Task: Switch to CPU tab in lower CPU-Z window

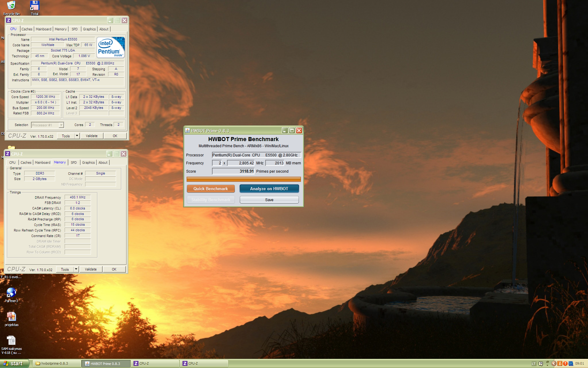Action: (x=12, y=163)
